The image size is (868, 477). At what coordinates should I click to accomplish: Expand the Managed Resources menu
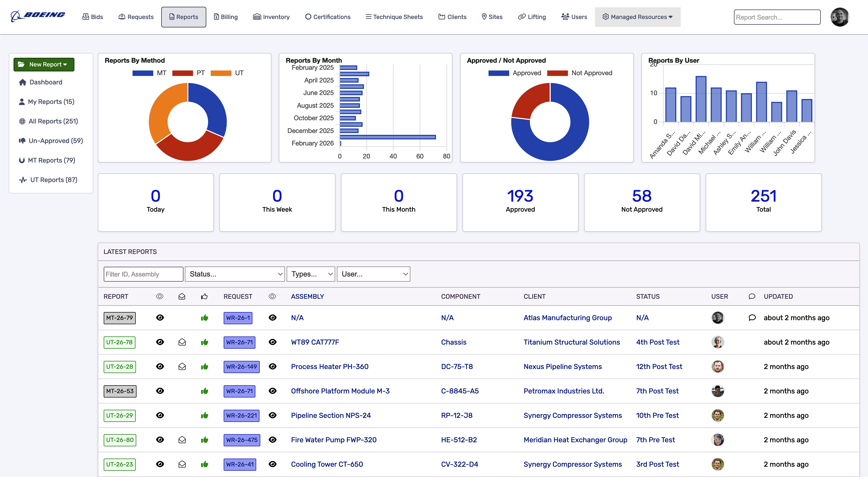coord(637,17)
